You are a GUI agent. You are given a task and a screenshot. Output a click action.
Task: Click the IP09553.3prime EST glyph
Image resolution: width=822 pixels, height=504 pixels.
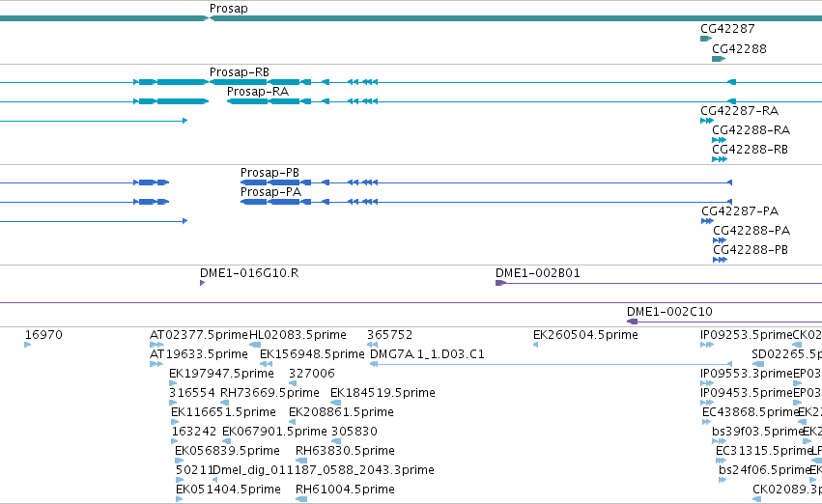point(707,383)
